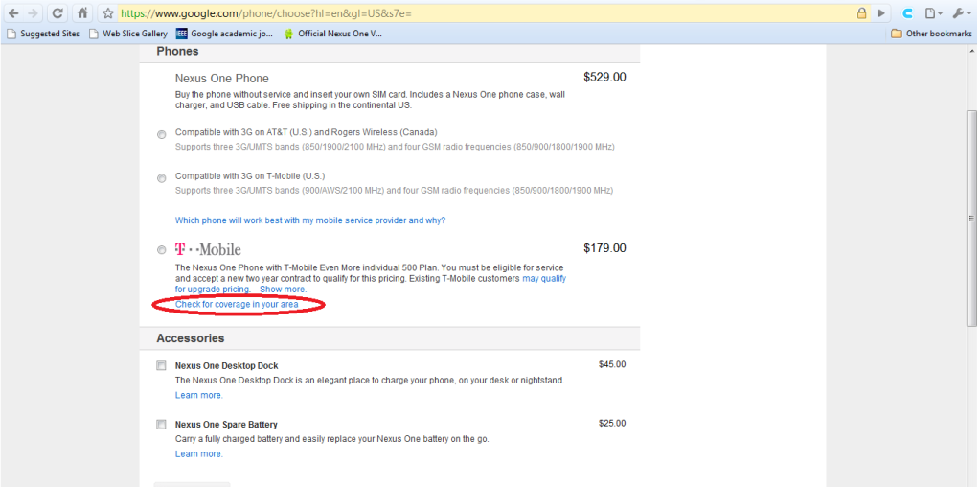
Task: Open the Official Nexus One V... bookmark
Action: tap(332, 34)
